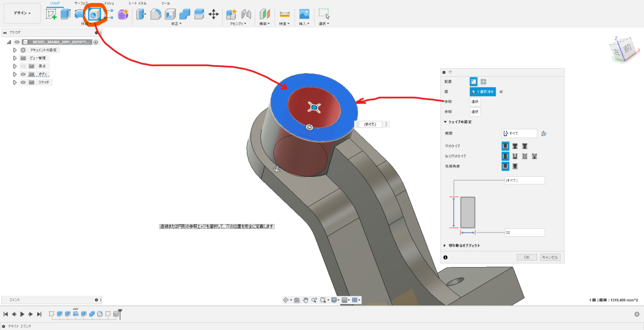Select the Insert image icon
Viewport: 644px width, 330px height.
coord(304,15)
